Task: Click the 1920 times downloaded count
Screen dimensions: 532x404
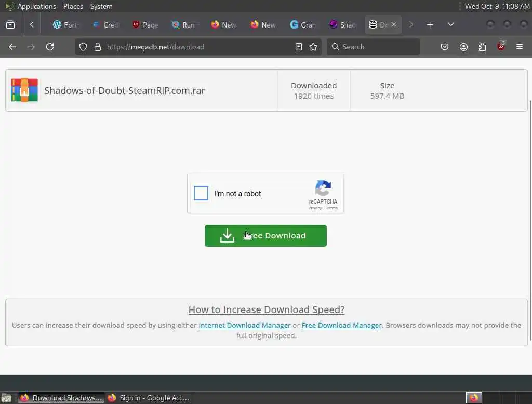Action: [314, 96]
